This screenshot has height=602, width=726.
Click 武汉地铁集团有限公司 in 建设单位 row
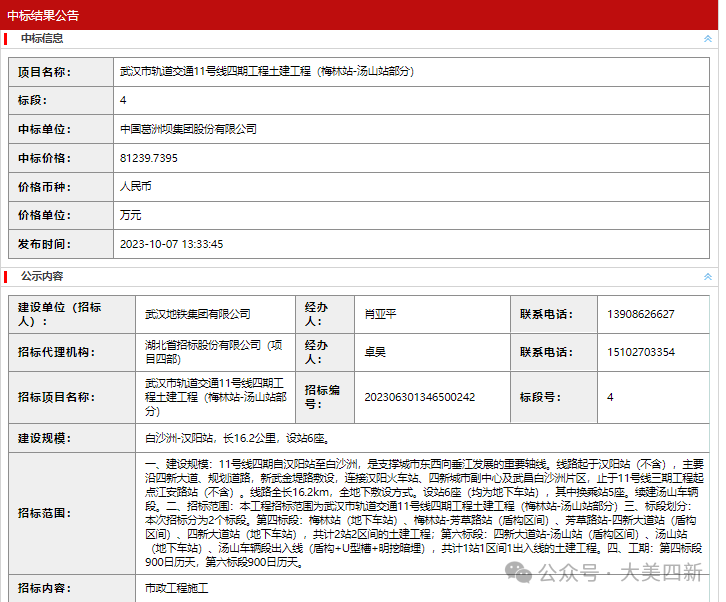[197, 314]
